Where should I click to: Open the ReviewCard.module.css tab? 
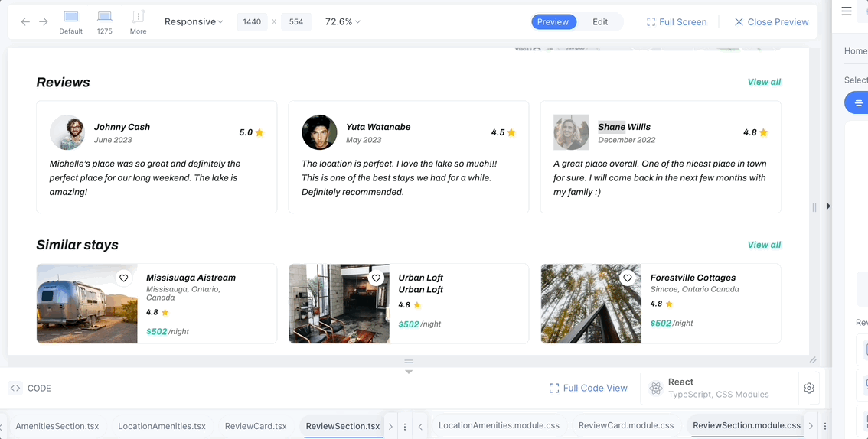point(626,425)
